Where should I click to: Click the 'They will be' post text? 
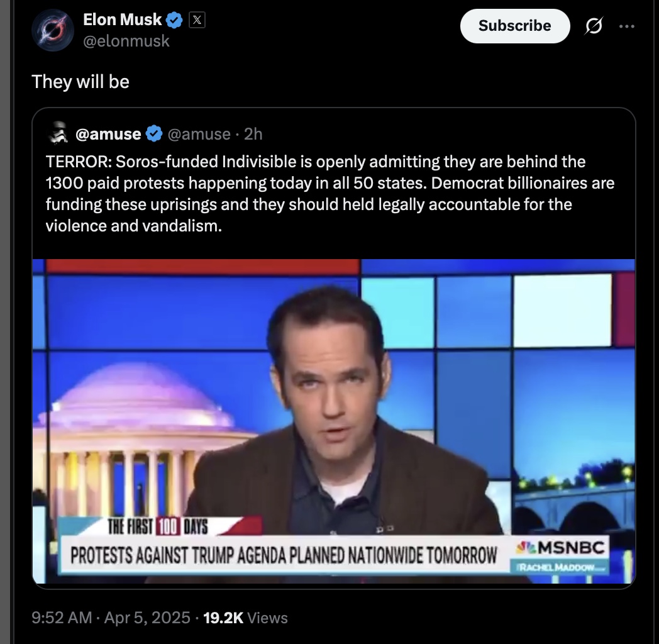click(80, 82)
